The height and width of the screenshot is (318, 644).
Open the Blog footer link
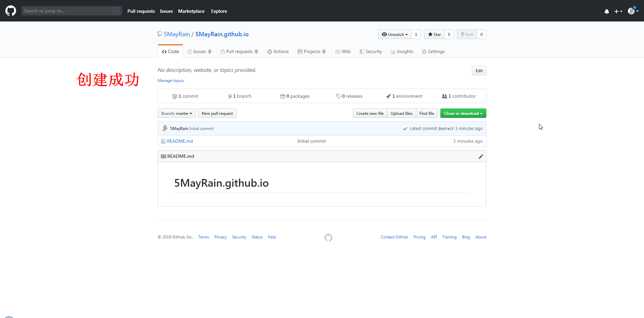click(466, 237)
